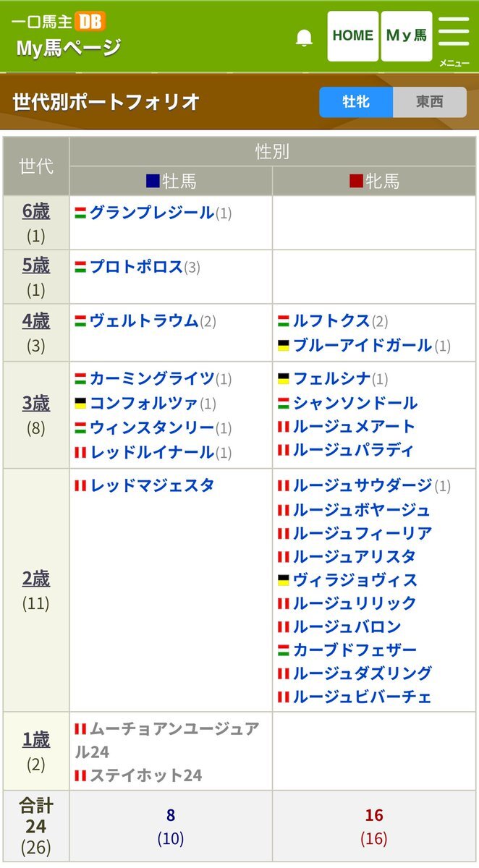
Task: Click the 一口馬主DB logo
Action: 58,20
